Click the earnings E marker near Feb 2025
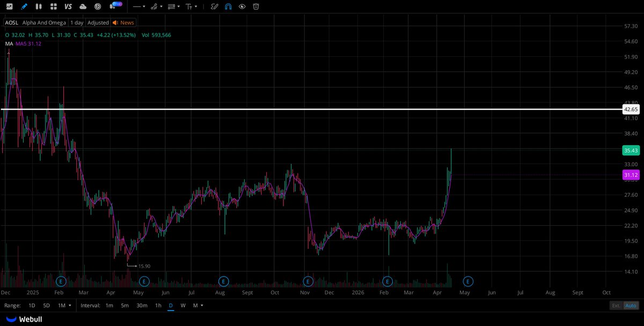This screenshot has width=644, height=326. click(x=61, y=281)
